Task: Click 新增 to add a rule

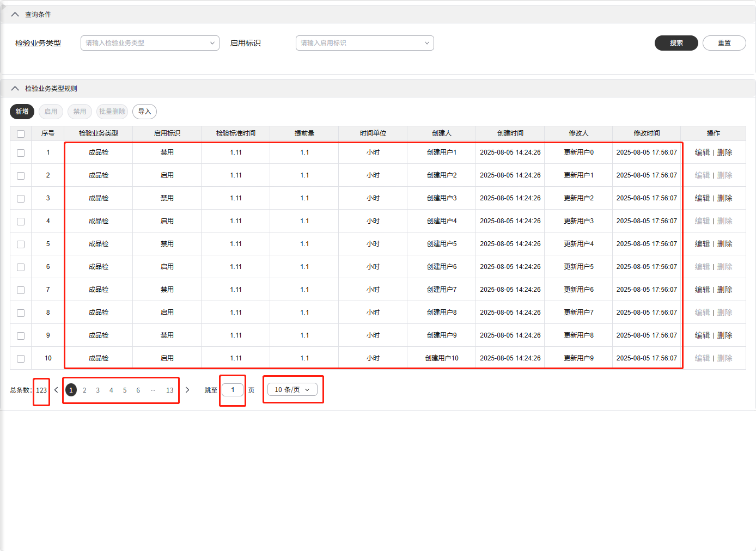Action: click(x=22, y=112)
